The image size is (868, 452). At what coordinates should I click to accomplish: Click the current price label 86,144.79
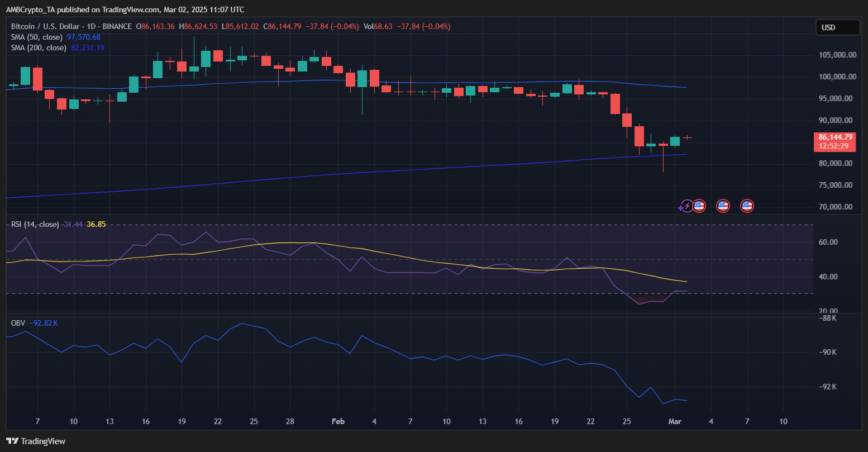836,137
